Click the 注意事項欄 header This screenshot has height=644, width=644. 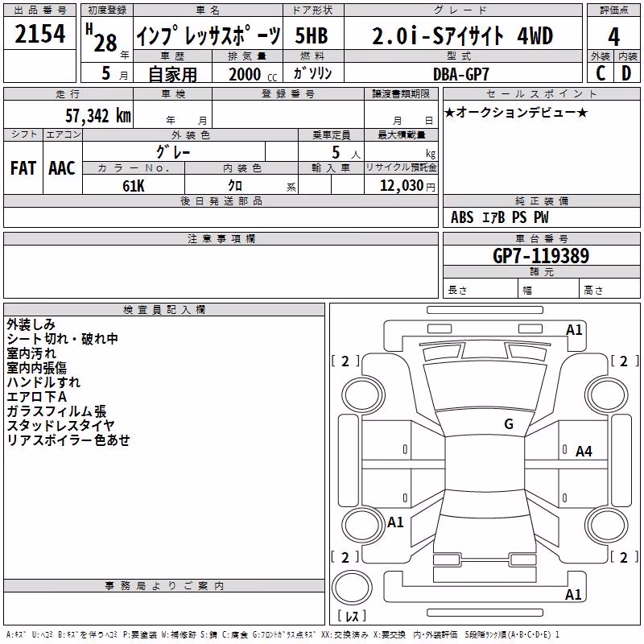pos(221,238)
